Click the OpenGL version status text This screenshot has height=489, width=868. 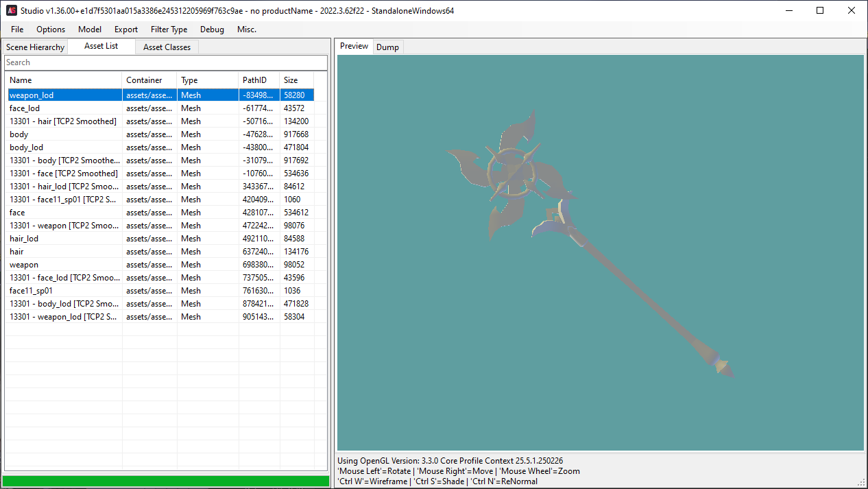[x=450, y=461]
